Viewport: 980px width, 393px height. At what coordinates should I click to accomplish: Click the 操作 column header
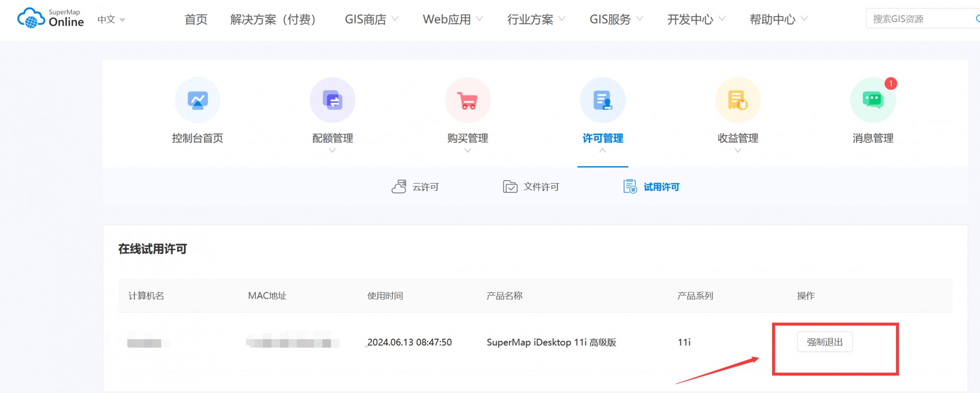point(806,296)
